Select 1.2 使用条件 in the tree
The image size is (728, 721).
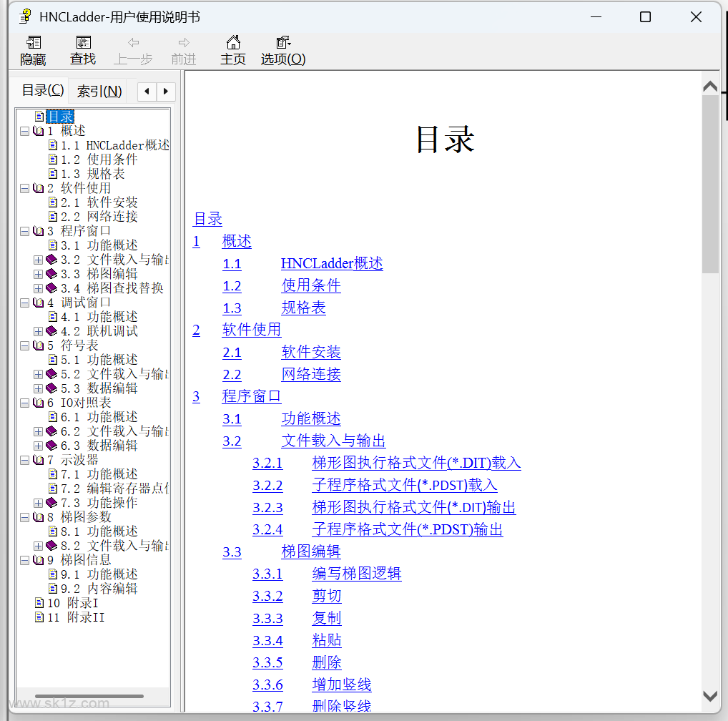99,160
